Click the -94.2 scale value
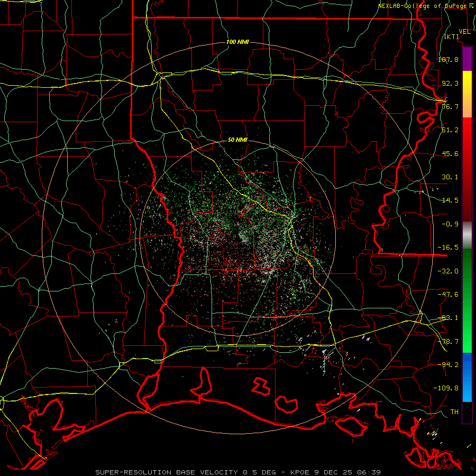Screen dimensions: 476x476 pos(448,364)
